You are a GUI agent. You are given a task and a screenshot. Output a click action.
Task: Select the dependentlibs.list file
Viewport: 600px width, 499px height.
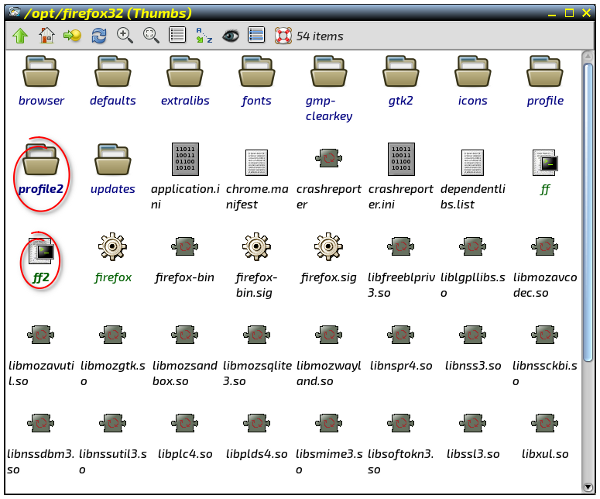[x=473, y=162]
